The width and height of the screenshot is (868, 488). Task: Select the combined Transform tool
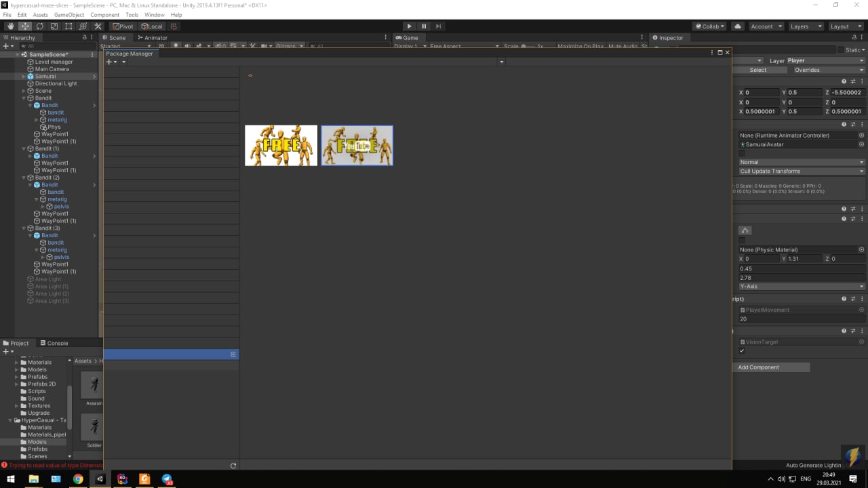pos(83,26)
